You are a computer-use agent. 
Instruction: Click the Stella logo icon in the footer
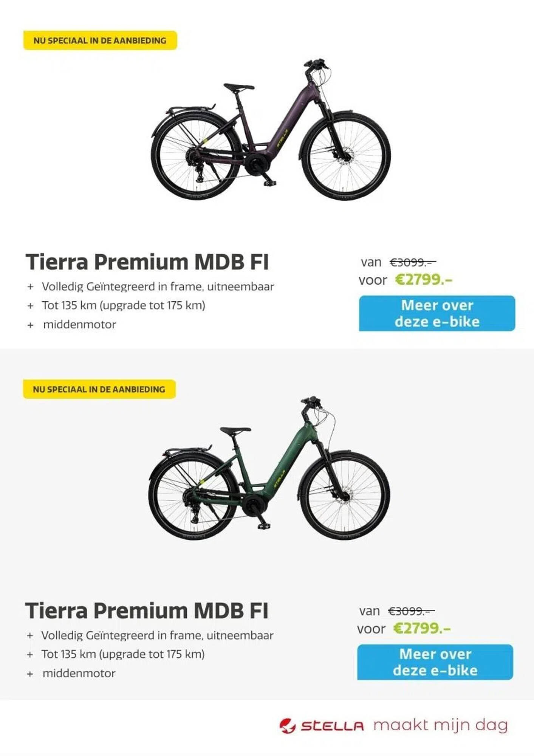[287, 726]
